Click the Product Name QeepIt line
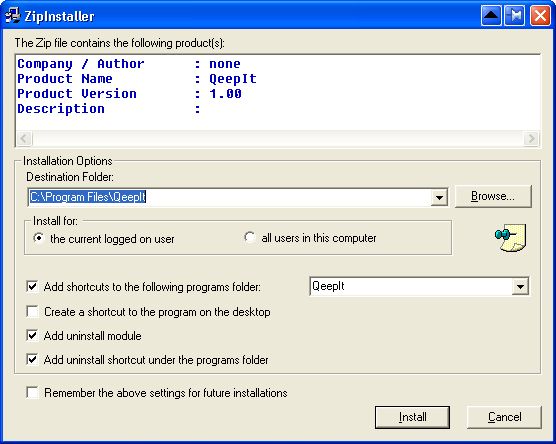Image resolution: width=556 pixels, height=444 pixels. 137,79
